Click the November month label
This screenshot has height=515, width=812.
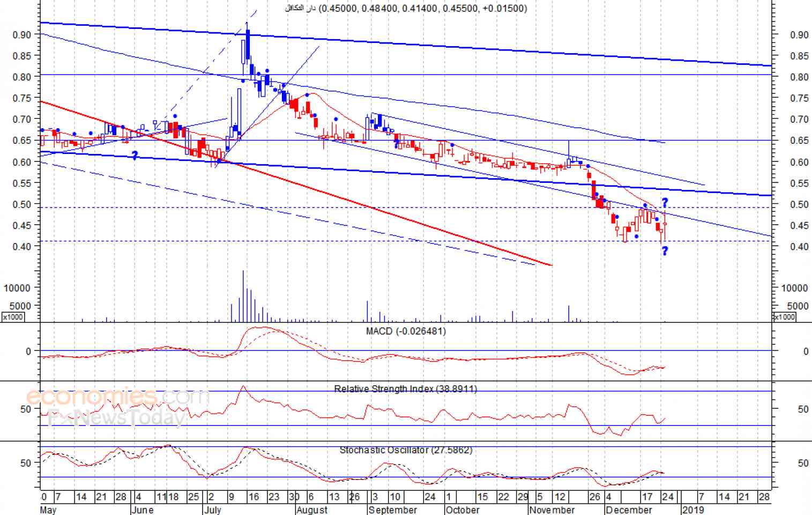552,510
